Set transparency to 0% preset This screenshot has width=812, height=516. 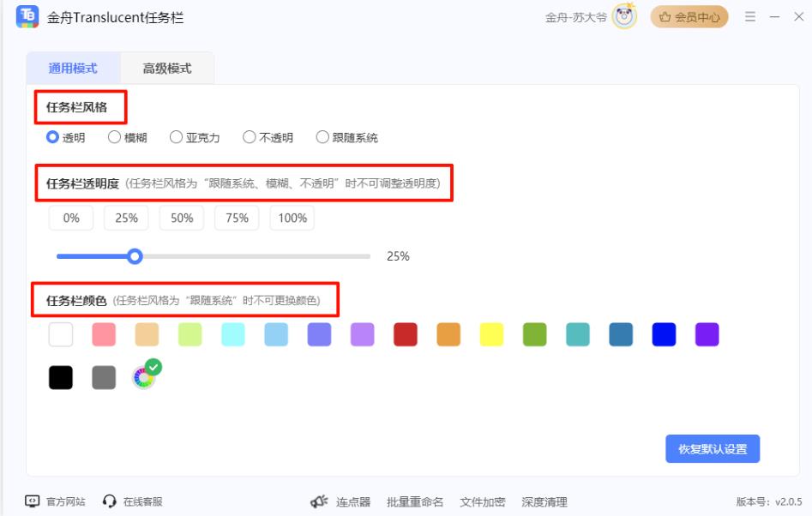[71, 218]
